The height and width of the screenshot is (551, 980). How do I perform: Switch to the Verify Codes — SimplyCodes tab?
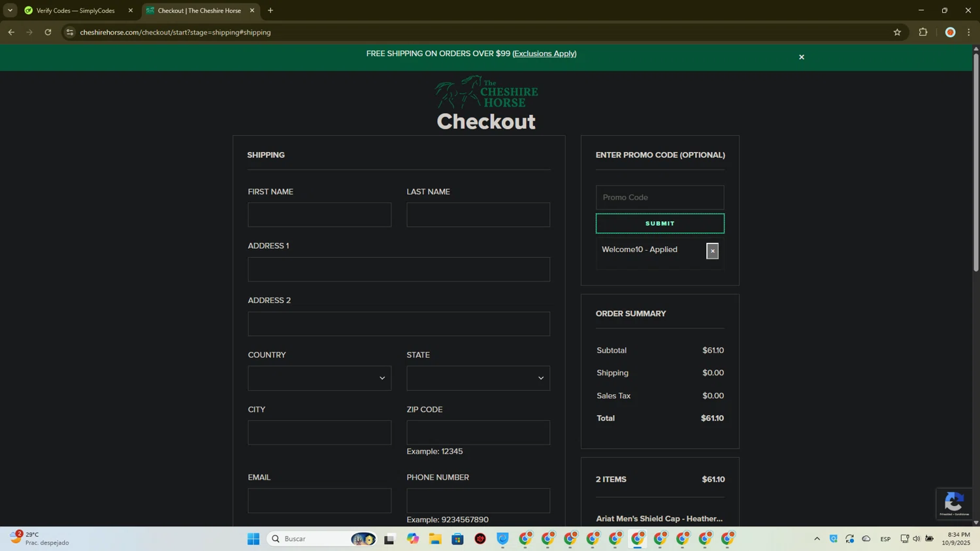pyautogui.click(x=75, y=10)
